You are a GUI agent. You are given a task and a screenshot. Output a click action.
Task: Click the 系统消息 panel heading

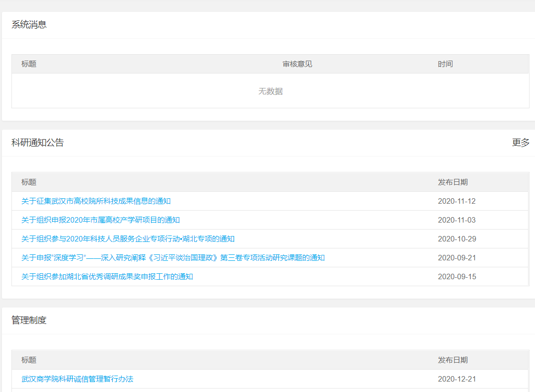29,24
